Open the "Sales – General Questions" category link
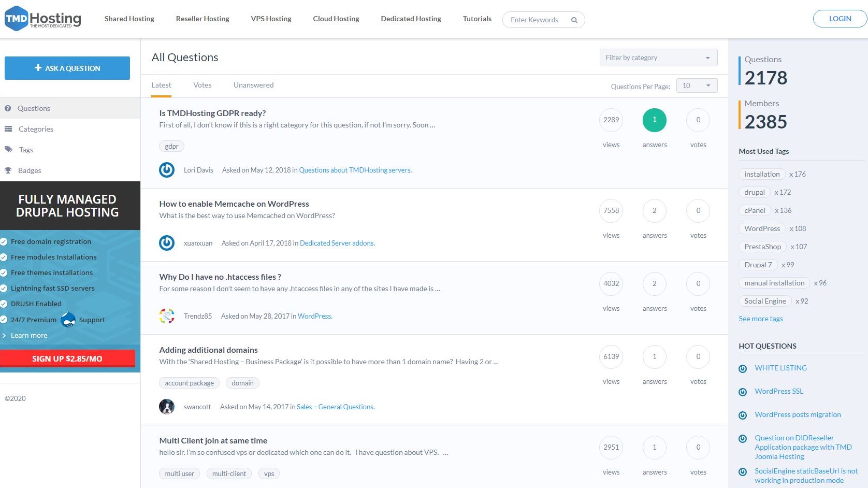This screenshot has height=488, width=868. pyautogui.click(x=336, y=407)
